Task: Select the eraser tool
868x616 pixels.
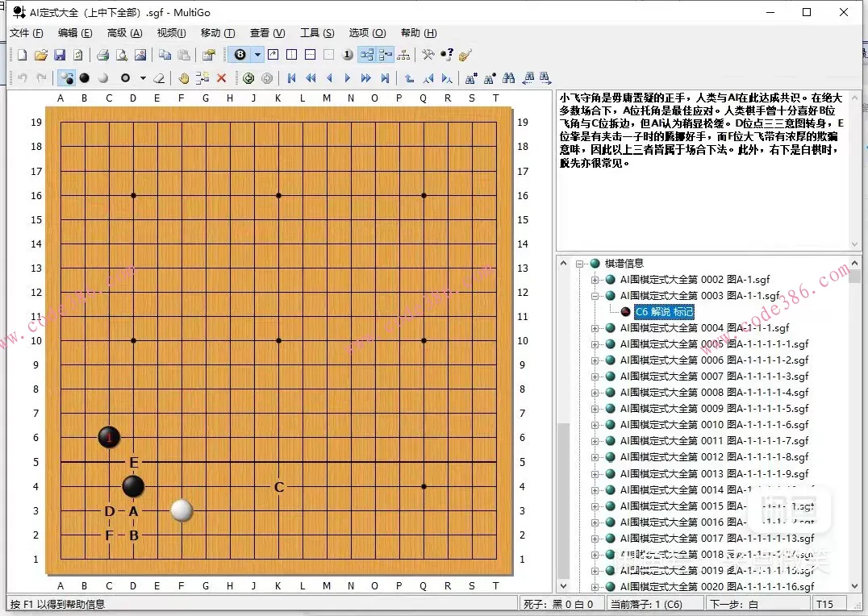Action: 159,78
